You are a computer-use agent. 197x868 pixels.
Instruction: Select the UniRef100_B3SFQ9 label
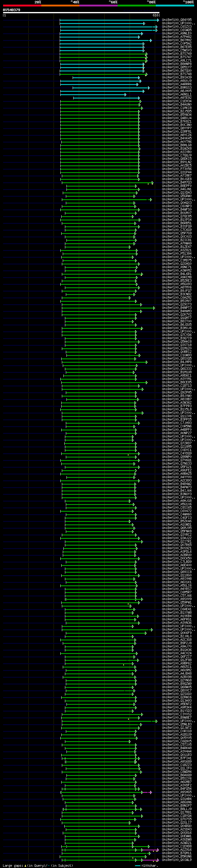(177, 226)
